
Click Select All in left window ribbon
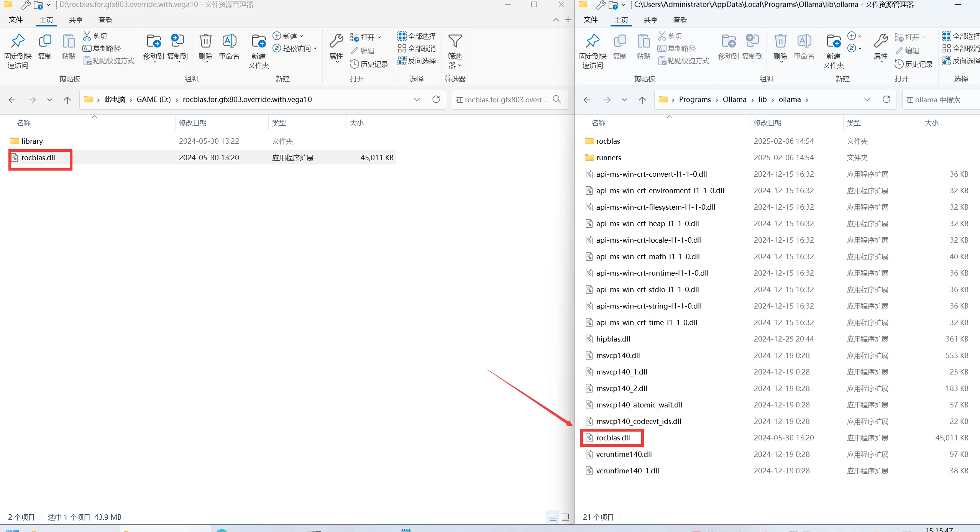(417, 36)
